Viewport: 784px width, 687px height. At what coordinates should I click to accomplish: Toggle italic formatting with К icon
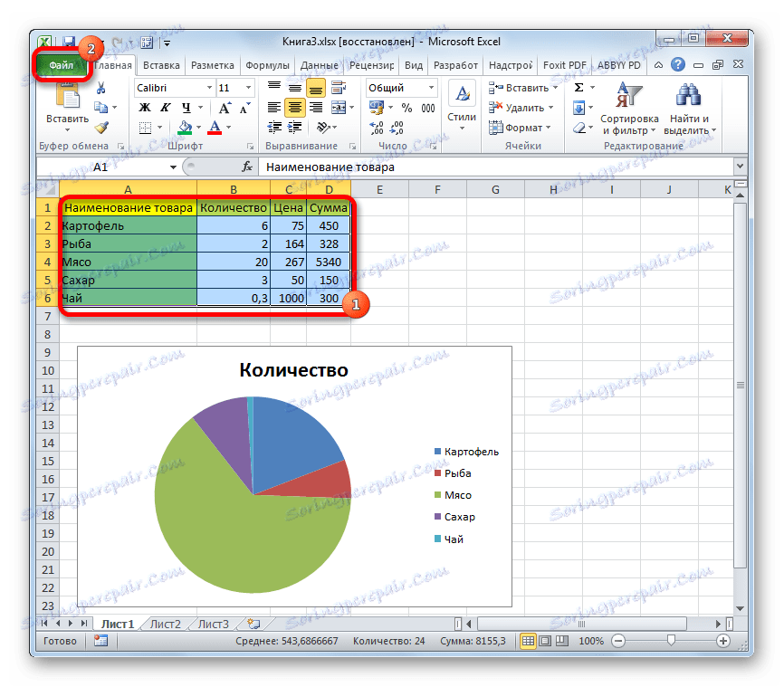click(x=165, y=107)
